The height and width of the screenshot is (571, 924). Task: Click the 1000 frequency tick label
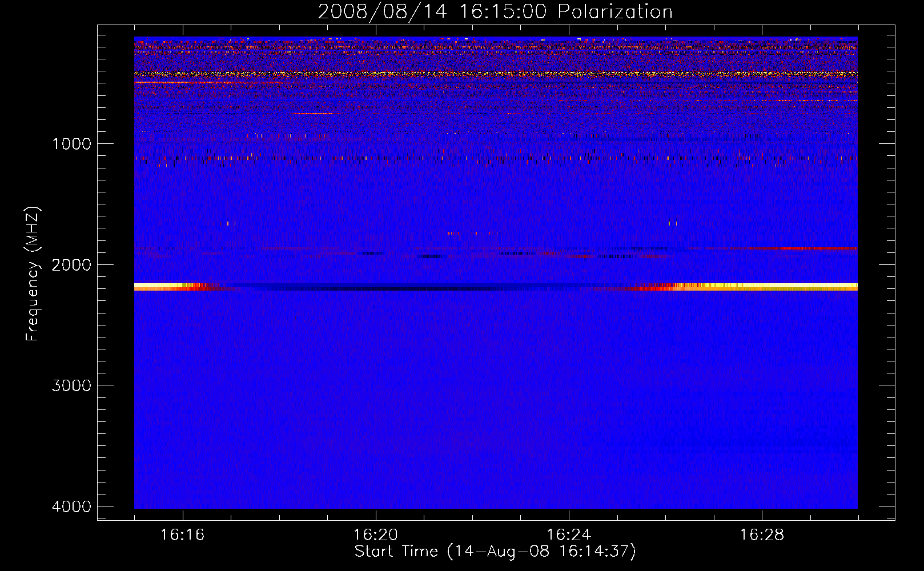tap(71, 143)
